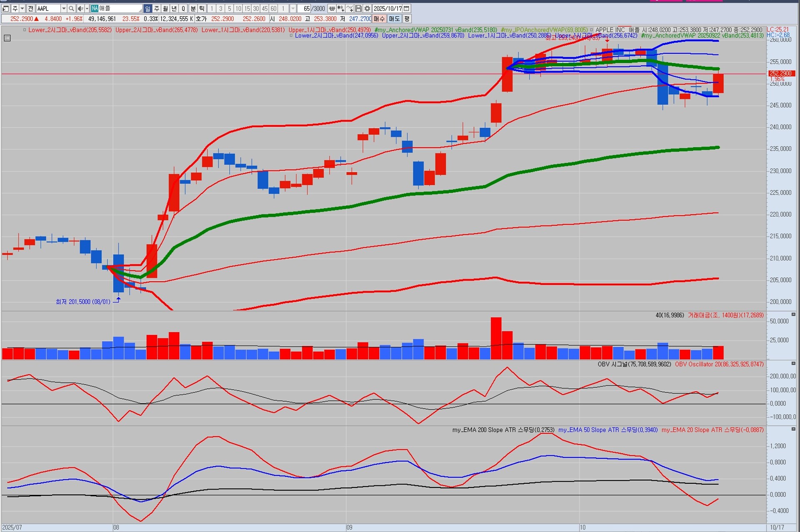Switch to monthly 월 period

coord(165,8)
